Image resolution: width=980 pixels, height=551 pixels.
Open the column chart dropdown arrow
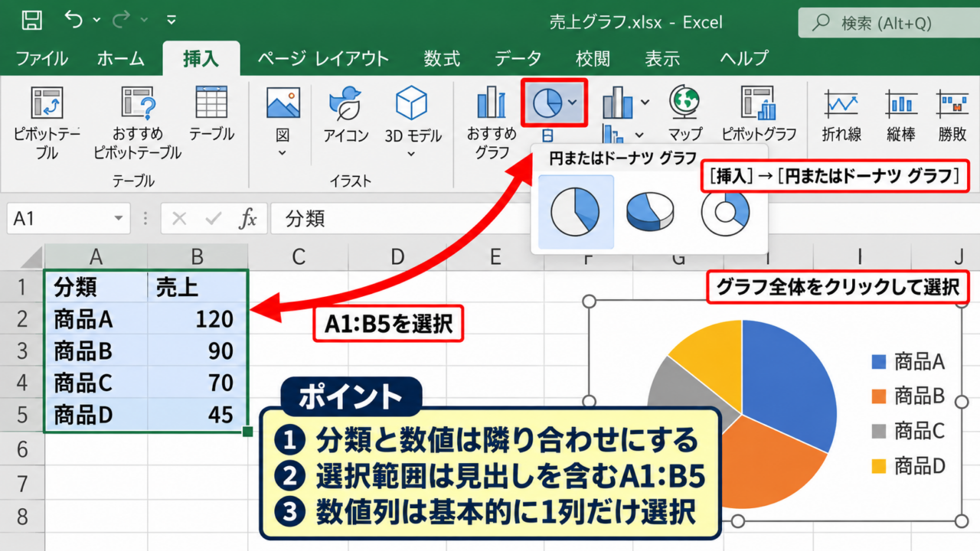point(645,102)
